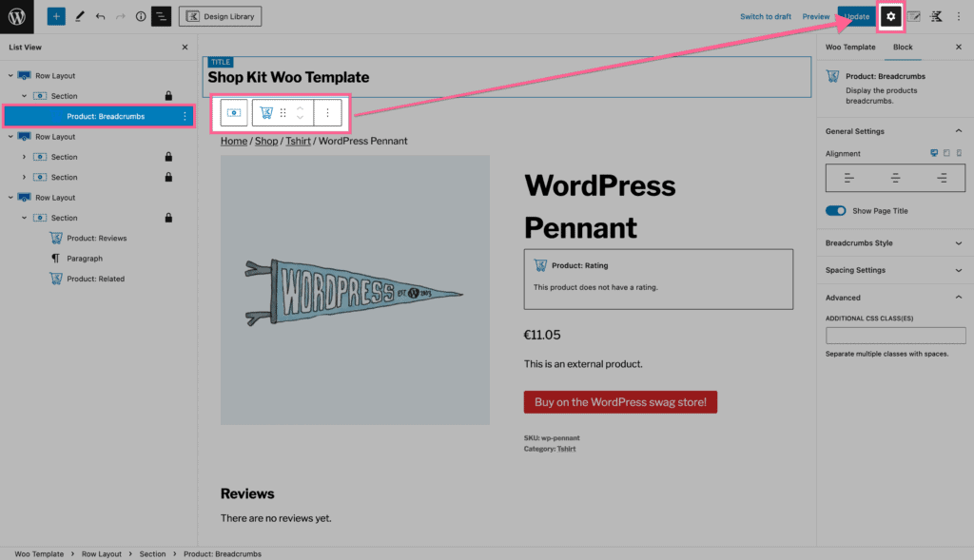Click the Undo arrow in the toolbar
The height and width of the screenshot is (560, 974).
click(99, 16)
